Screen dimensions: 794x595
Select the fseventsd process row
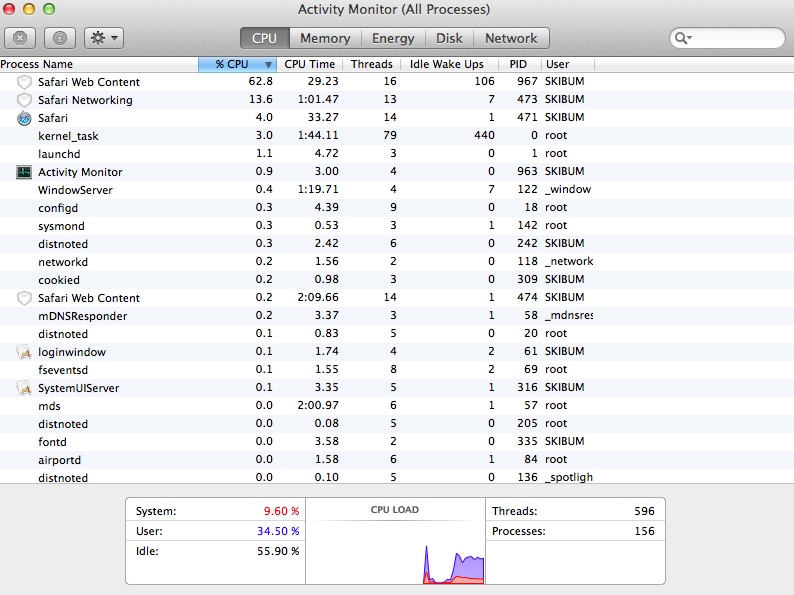[397, 370]
